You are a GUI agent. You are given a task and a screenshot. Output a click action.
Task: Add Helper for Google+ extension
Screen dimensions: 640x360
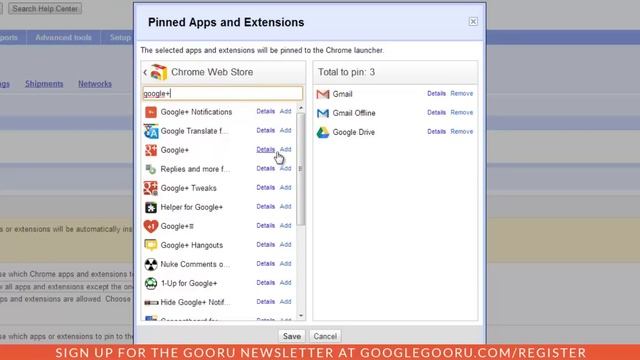point(285,207)
